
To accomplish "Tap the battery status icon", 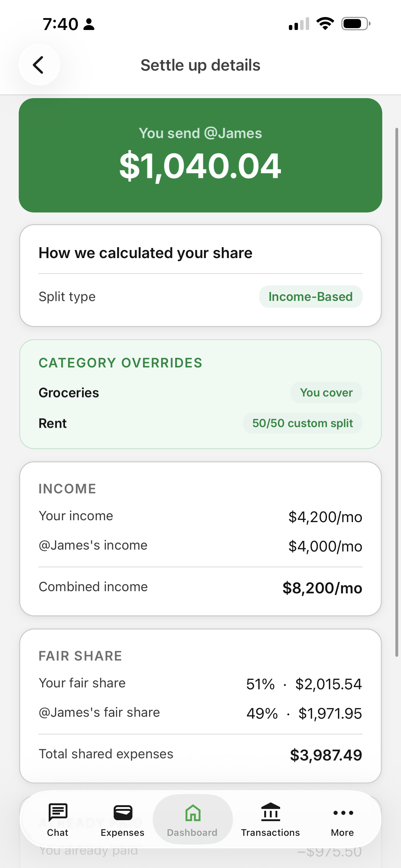I will coord(355,24).
